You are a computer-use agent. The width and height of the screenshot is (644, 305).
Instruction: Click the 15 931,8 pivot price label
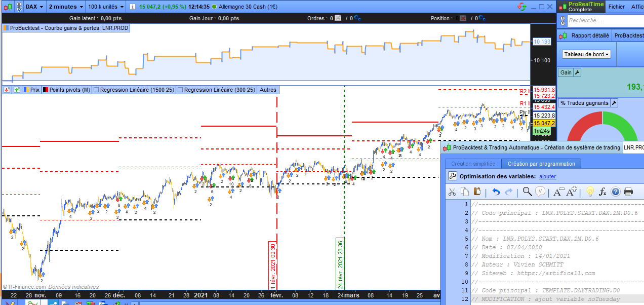coord(545,90)
